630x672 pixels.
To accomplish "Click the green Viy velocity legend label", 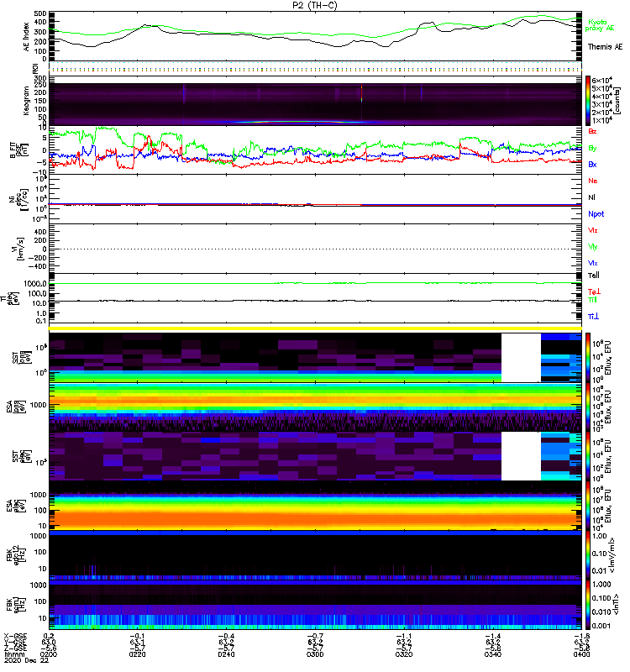I will tap(593, 247).
